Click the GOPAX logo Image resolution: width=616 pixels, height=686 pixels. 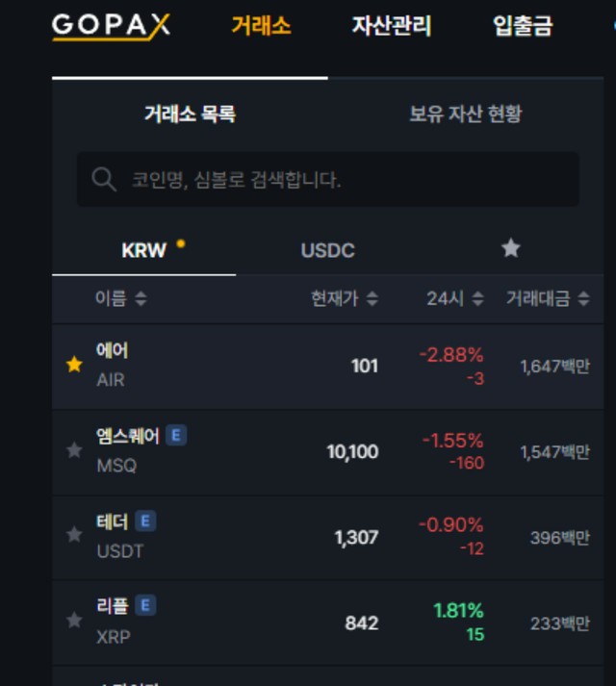[111, 26]
